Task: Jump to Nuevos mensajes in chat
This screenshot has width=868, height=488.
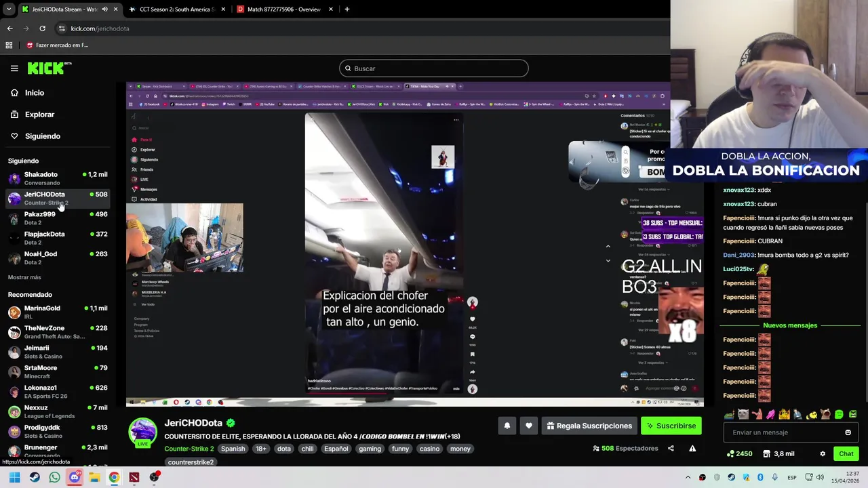Action: coord(790,325)
